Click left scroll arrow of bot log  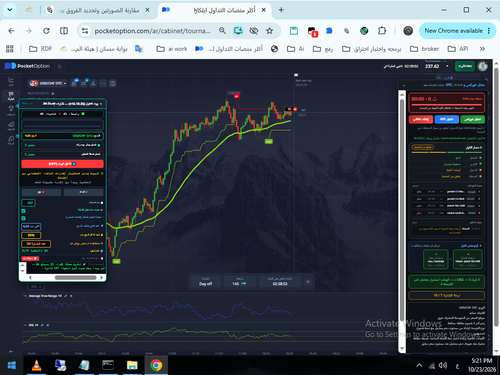click(x=30, y=277)
